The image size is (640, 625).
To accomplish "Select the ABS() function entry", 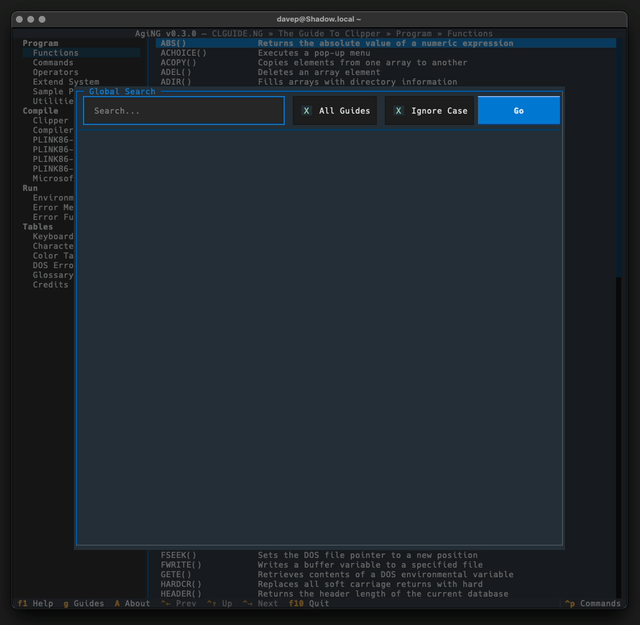I will 174,43.
